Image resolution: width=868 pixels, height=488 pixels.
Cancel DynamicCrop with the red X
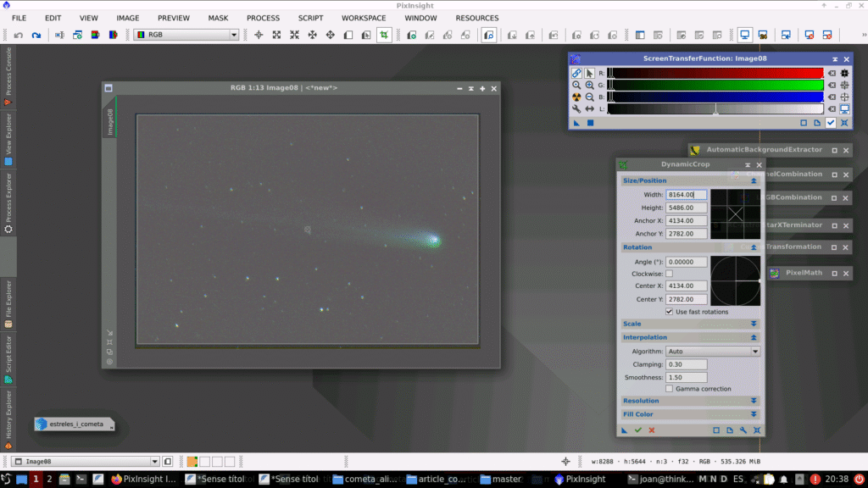pos(651,430)
